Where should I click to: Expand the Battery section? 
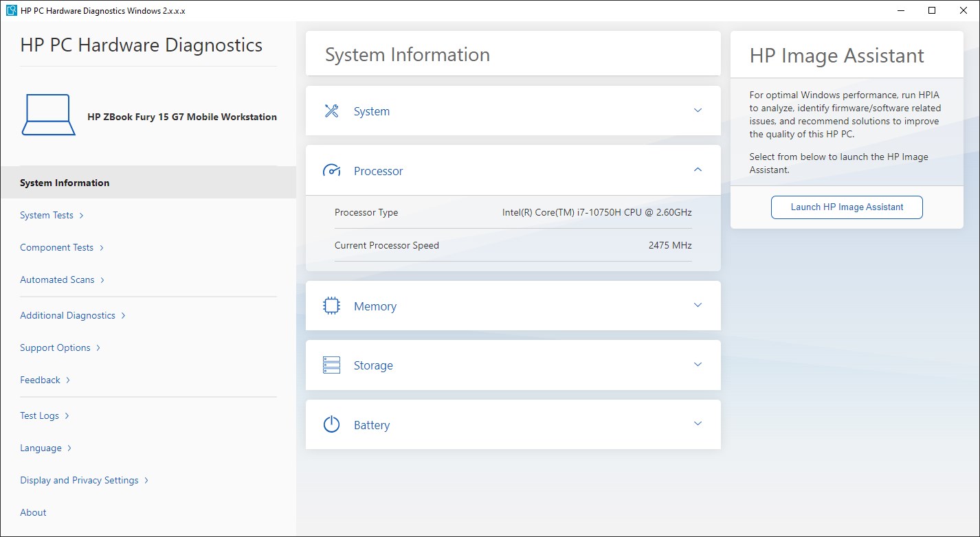click(x=698, y=424)
